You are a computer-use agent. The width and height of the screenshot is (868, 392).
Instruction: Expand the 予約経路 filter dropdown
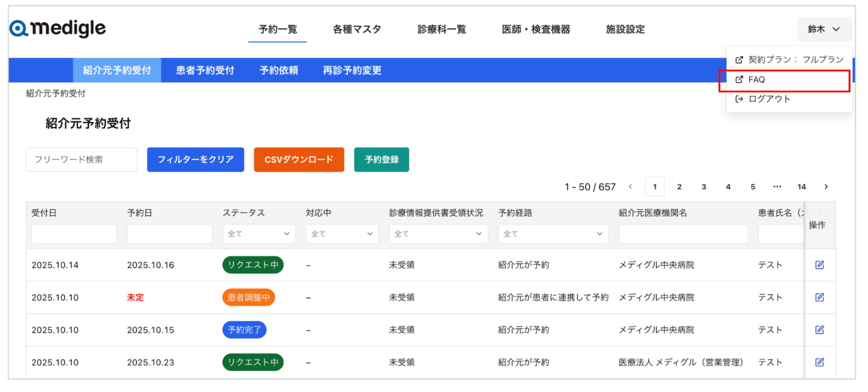(x=552, y=234)
